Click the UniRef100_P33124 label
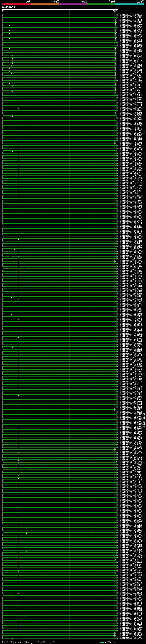 click(x=131, y=412)
